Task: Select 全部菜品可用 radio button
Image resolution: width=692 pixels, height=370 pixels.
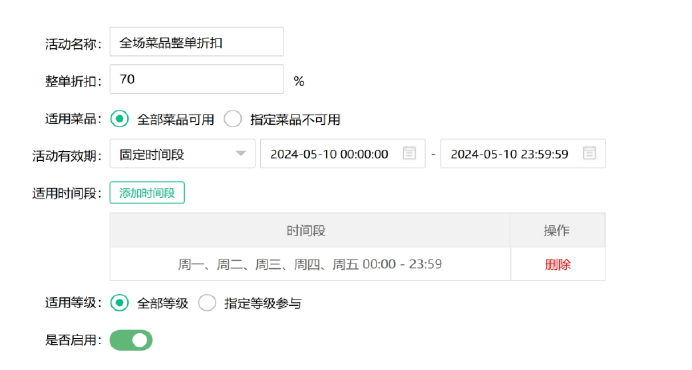Action: 119,119
